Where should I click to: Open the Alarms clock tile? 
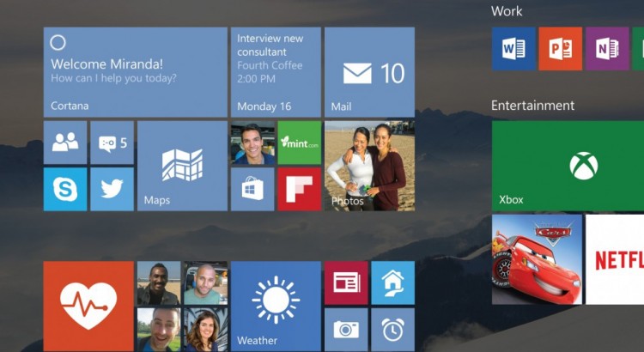392,330
